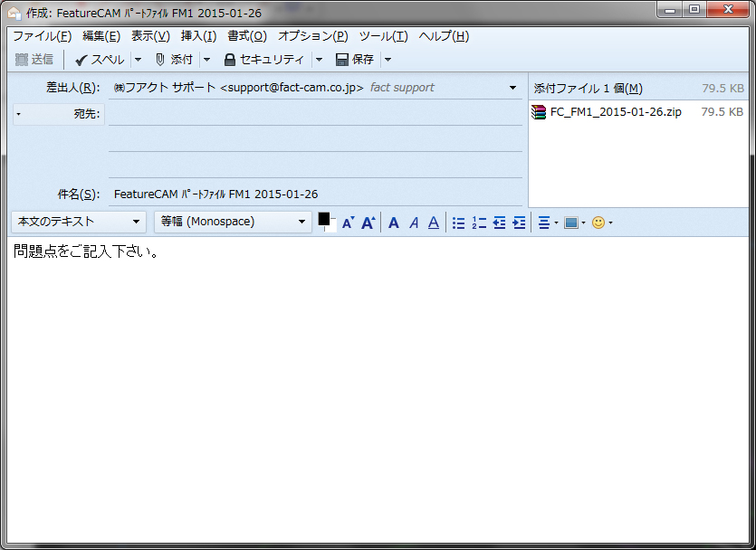
Task: Open the 書式(O) menu
Action: [247, 36]
